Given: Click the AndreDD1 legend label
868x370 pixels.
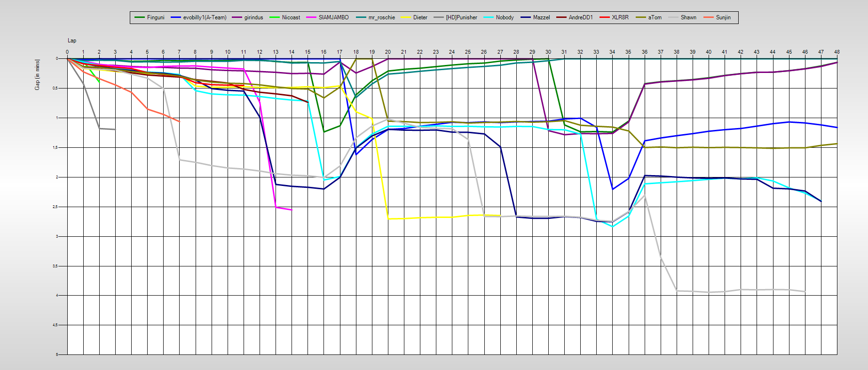Looking at the screenshot, I should (x=581, y=17).
